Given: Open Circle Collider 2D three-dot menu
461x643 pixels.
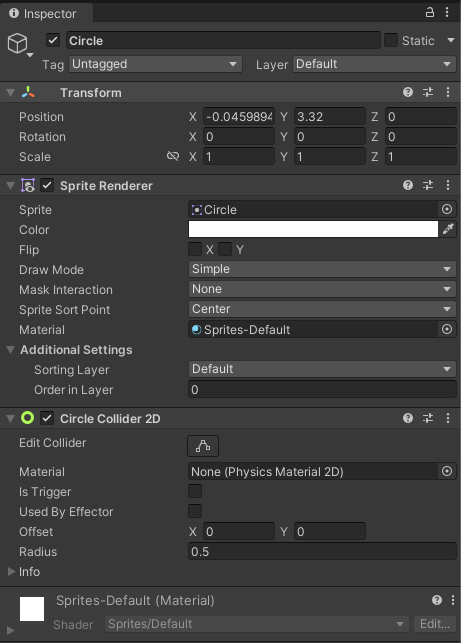Looking at the screenshot, I should point(448,418).
